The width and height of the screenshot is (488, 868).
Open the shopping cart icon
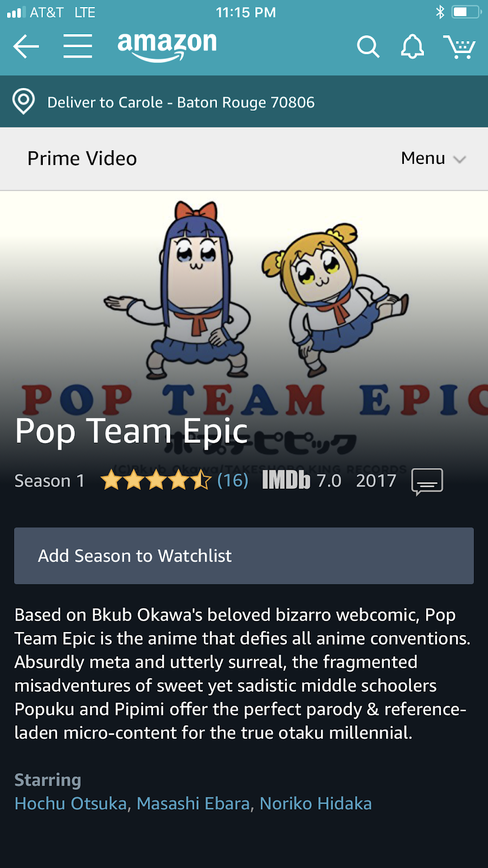[459, 47]
